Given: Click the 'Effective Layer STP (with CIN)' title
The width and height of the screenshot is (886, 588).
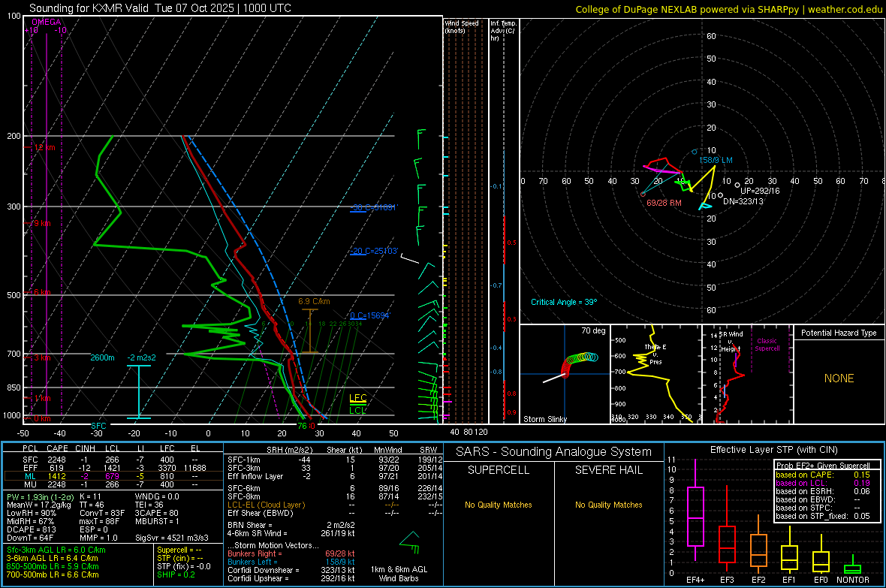Looking at the screenshot, I should [773, 450].
